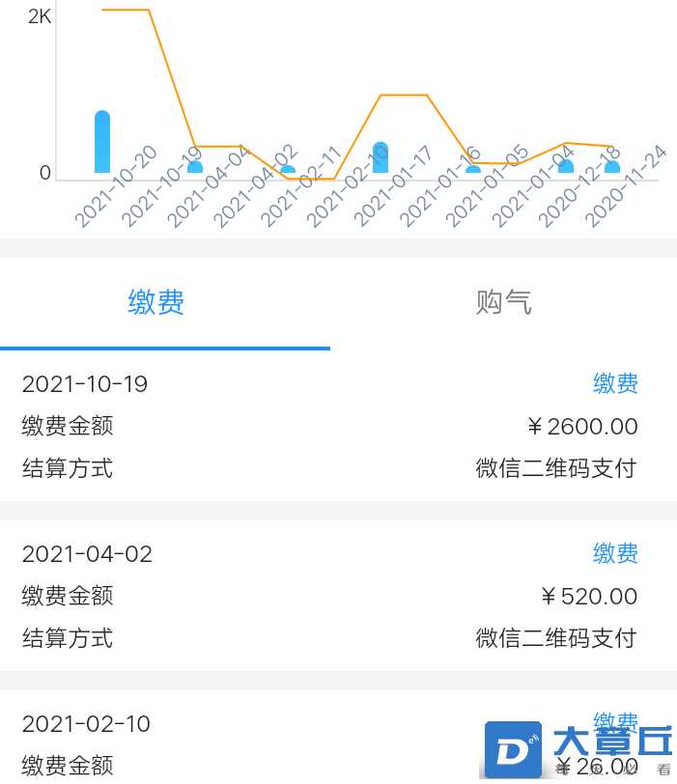This screenshot has width=677, height=784.
Task: Select the 2021-02-10 payment record date
Action: click(86, 724)
